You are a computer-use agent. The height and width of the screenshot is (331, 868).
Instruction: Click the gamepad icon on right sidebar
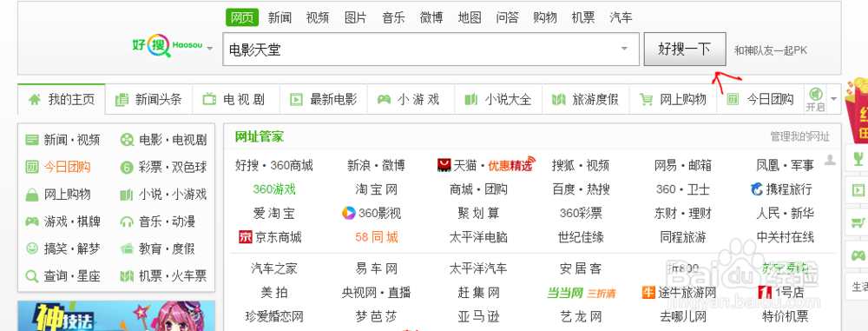pos(858,255)
